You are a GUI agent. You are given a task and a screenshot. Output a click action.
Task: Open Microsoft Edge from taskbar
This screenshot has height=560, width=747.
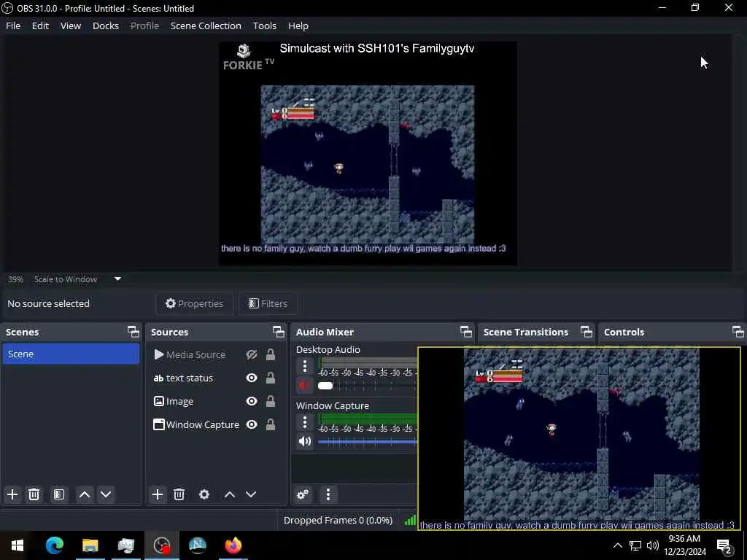(x=54, y=545)
